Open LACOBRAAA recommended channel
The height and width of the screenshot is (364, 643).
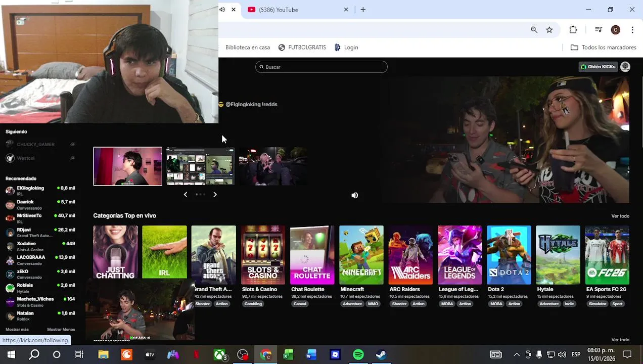(40, 260)
